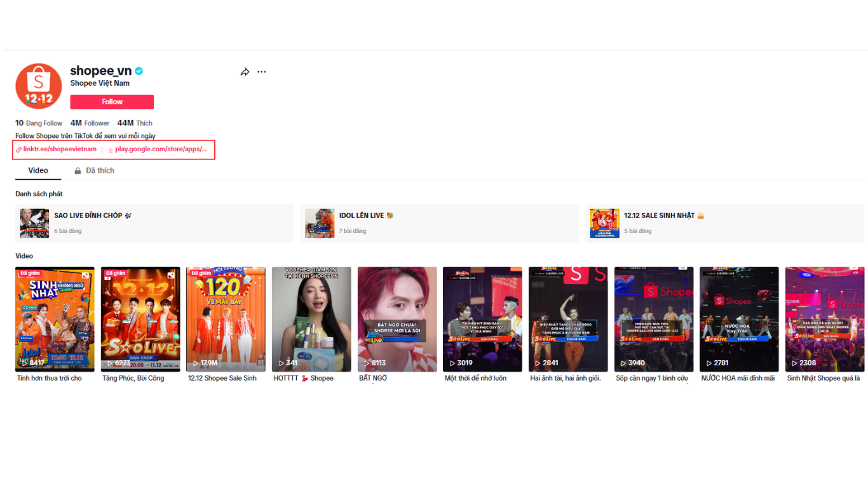Play the pinned SAO LIVE video with 6273 views
868x488 pixels.
click(x=140, y=319)
